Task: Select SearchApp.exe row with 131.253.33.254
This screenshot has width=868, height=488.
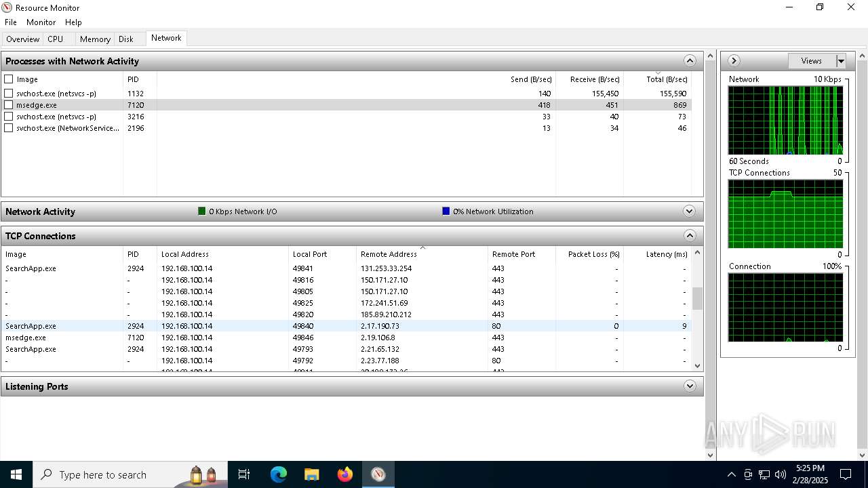Action: click(347, 268)
